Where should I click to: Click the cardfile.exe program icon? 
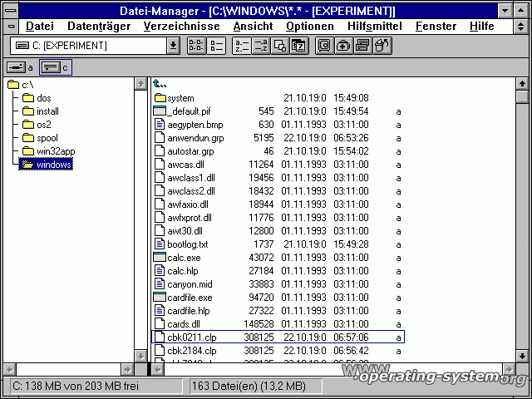160,298
